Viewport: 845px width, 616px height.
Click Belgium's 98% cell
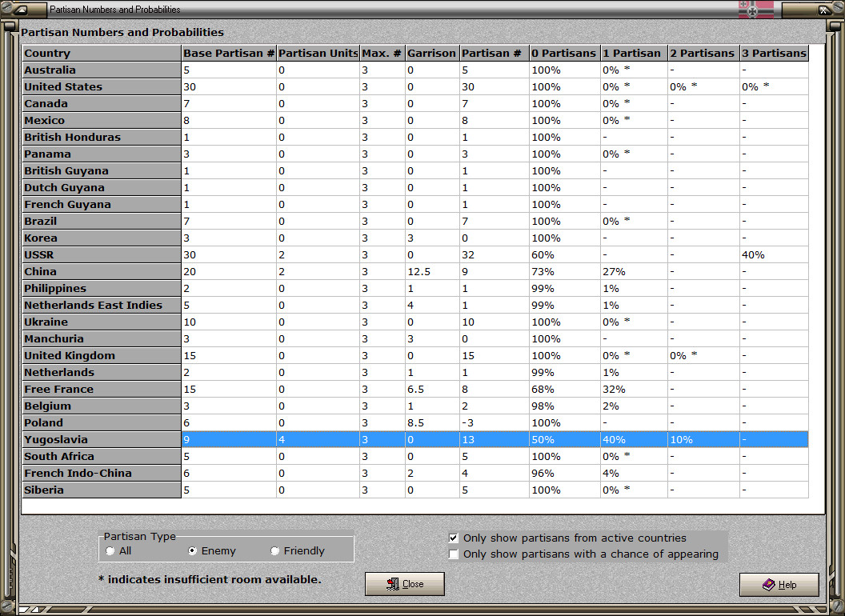coord(565,406)
